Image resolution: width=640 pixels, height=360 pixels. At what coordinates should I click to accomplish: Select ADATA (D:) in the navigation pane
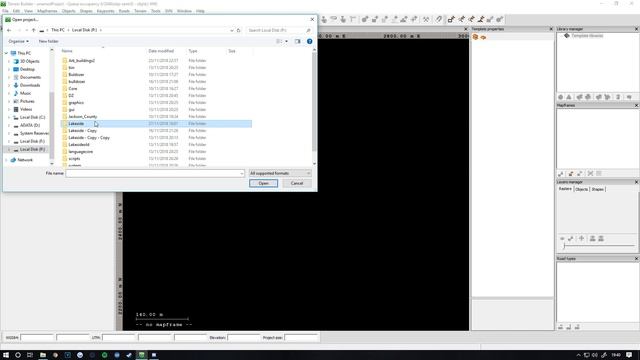pos(30,125)
